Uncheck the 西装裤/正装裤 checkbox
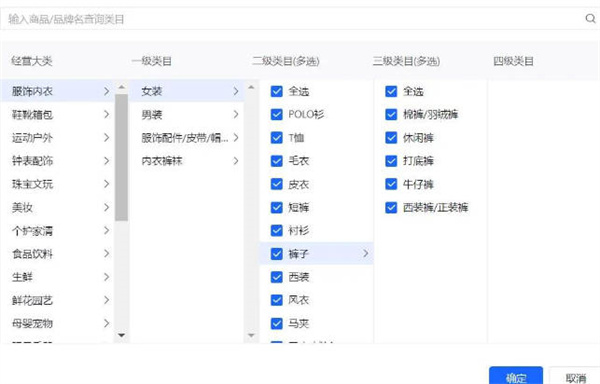The width and height of the screenshot is (600, 384). (391, 207)
